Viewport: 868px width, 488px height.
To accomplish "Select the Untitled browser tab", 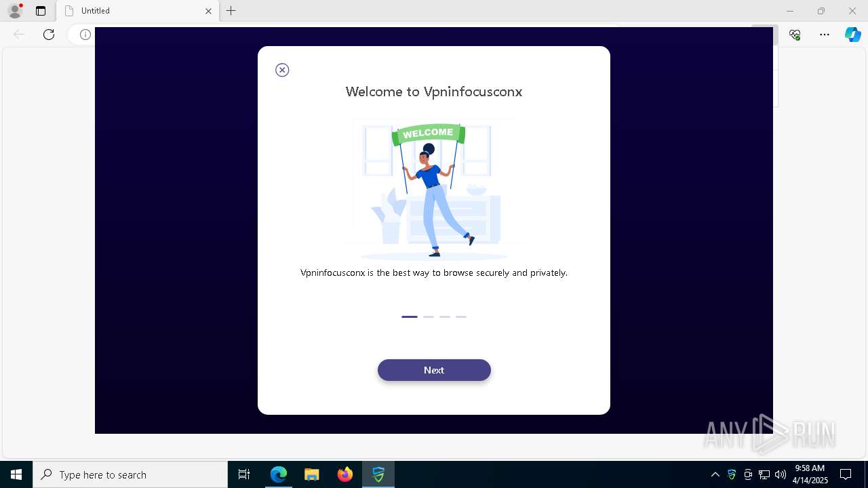I will (138, 11).
